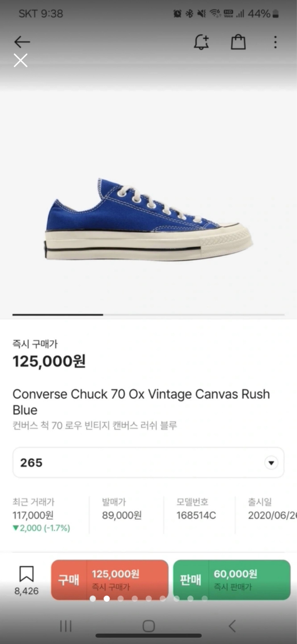The height and width of the screenshot is (644, 297).
Task: Tap the 최근 거래가 117,000원 info
Action: pos(41,515)
